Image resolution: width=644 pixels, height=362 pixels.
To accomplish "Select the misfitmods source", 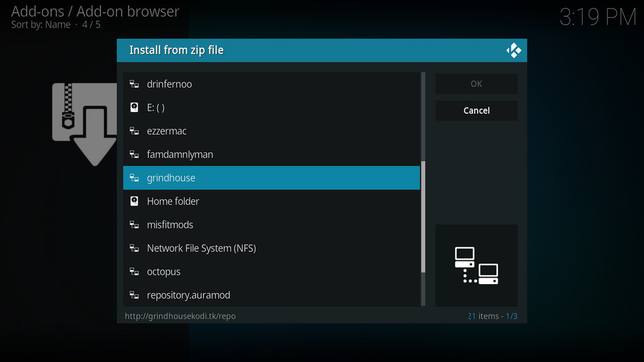I will point(272,225).
